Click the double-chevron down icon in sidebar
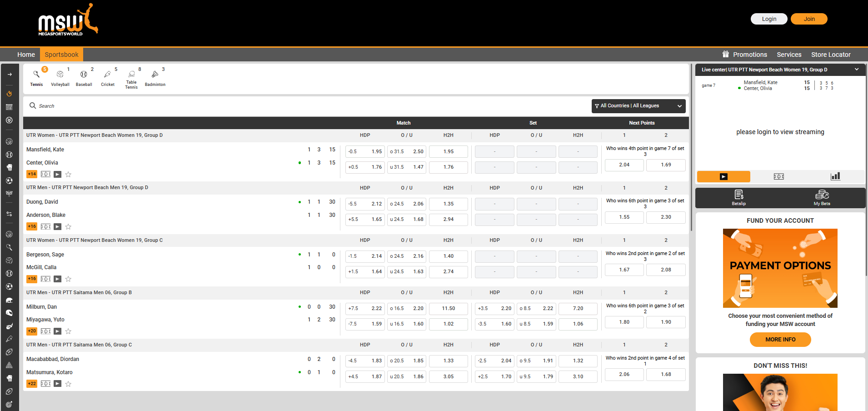Screen dimensions: 868x411 click(10, 120)
